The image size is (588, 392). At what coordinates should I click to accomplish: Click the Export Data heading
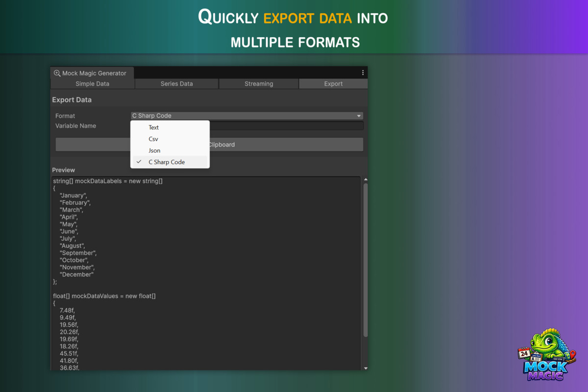click(x=72, y=100)
